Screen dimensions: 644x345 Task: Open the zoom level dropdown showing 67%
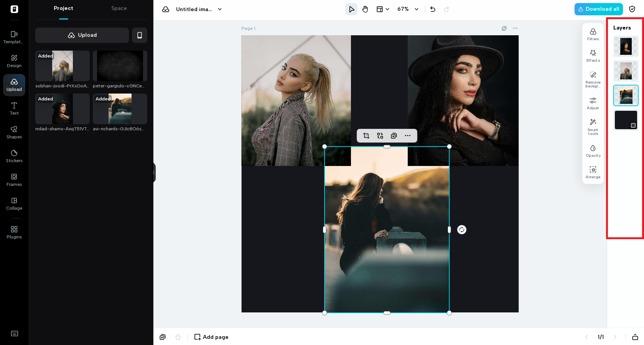407,9
